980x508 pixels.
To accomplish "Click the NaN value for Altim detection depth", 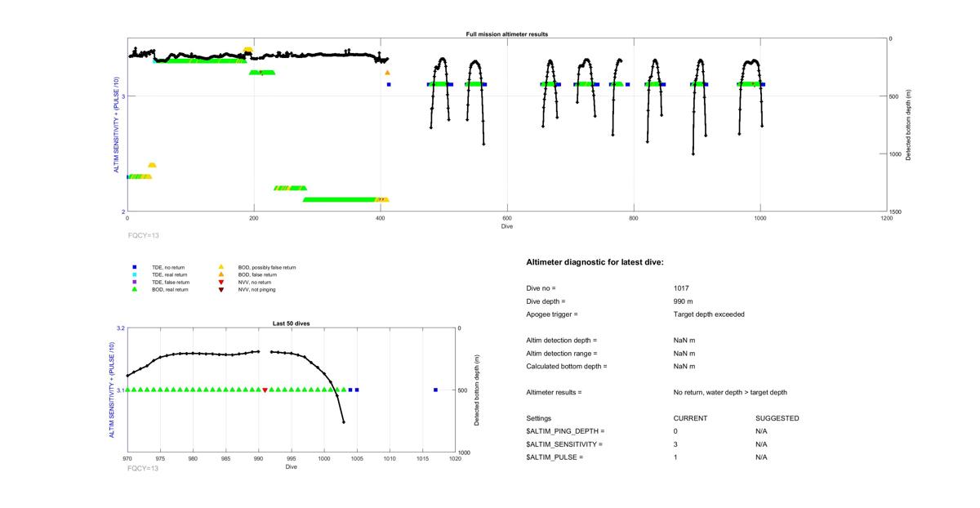I will tap(684, 341).
